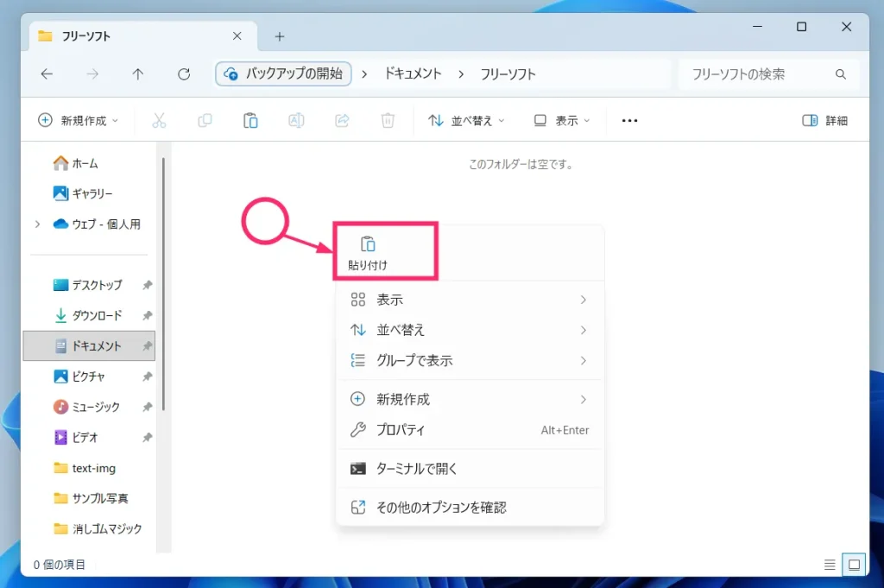The height and width of the screenshot is (588, 884).
Task: Open グループで表示 submenu in context menu
Action: point(469,360)
